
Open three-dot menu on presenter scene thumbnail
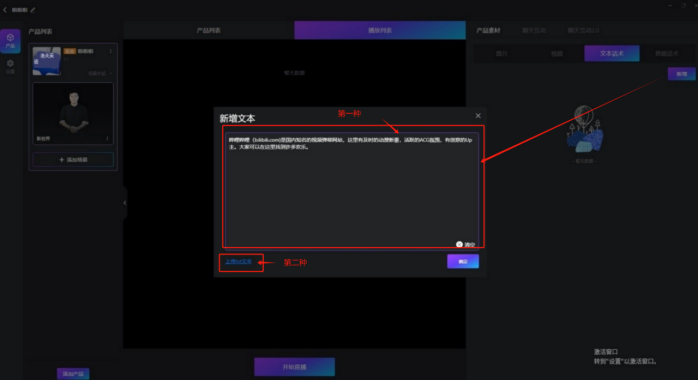click(107, 138)
